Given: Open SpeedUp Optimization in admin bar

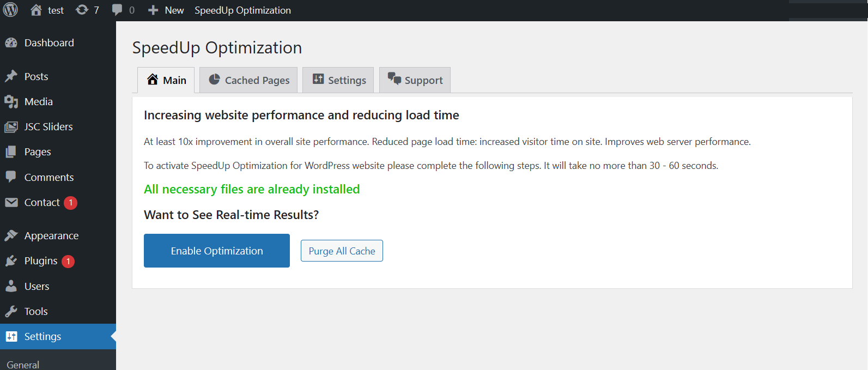Looking at the screenshot, I should click(x=242, y=10).
